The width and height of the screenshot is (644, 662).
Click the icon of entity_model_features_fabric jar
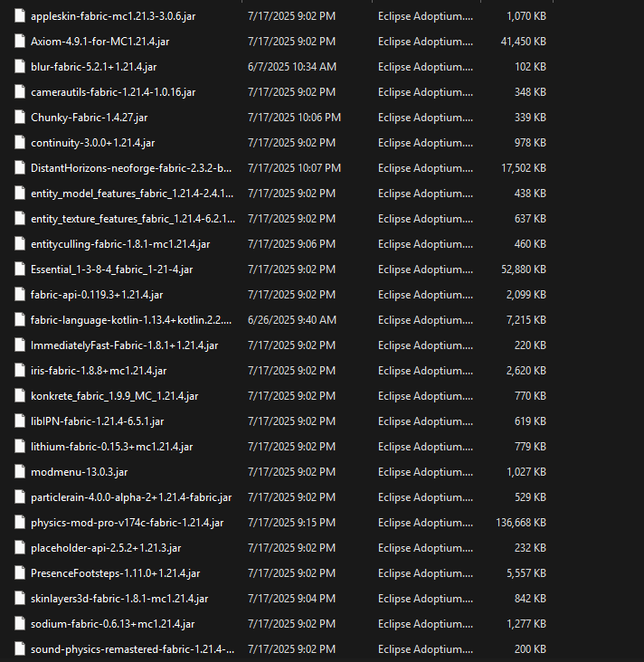[19, 194]
